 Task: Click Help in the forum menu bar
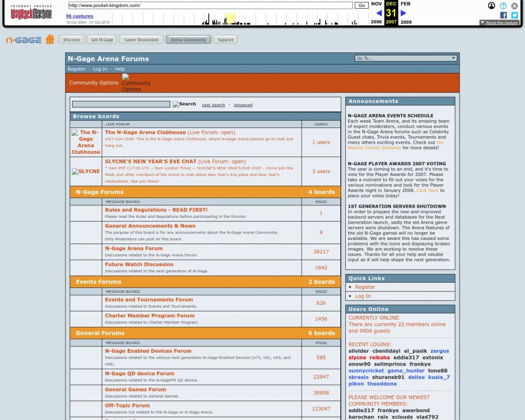tap(120, 69)
